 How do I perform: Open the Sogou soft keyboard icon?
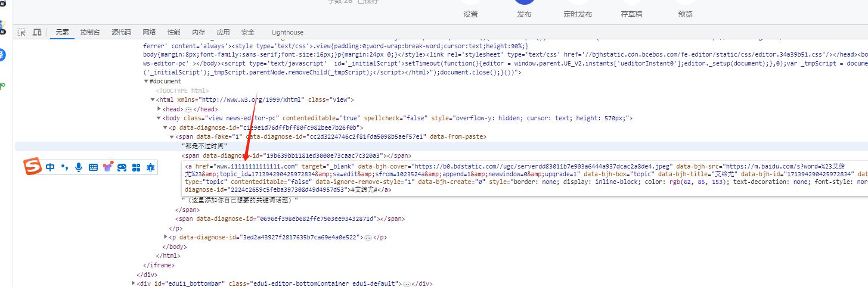click(x=93, y=167)
